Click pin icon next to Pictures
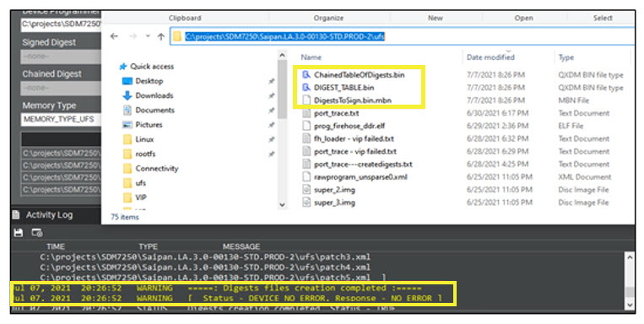The image size is (644, 324). 272,125
